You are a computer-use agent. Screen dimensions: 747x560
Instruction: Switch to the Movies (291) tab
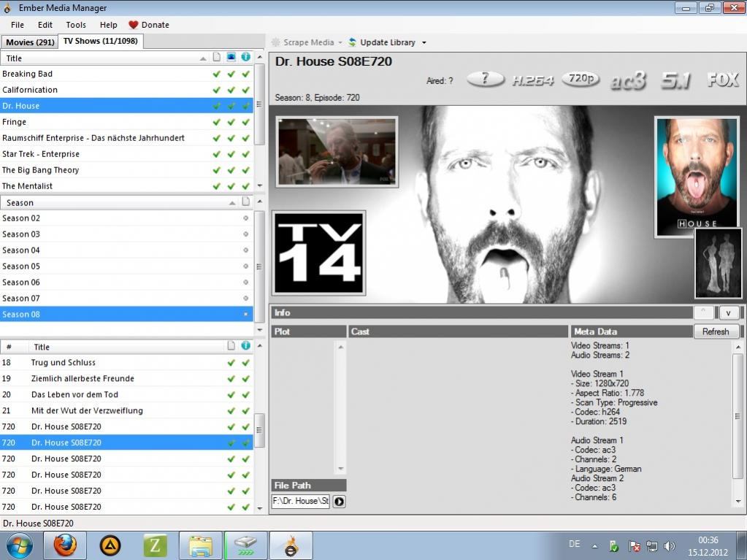(30, 42)
